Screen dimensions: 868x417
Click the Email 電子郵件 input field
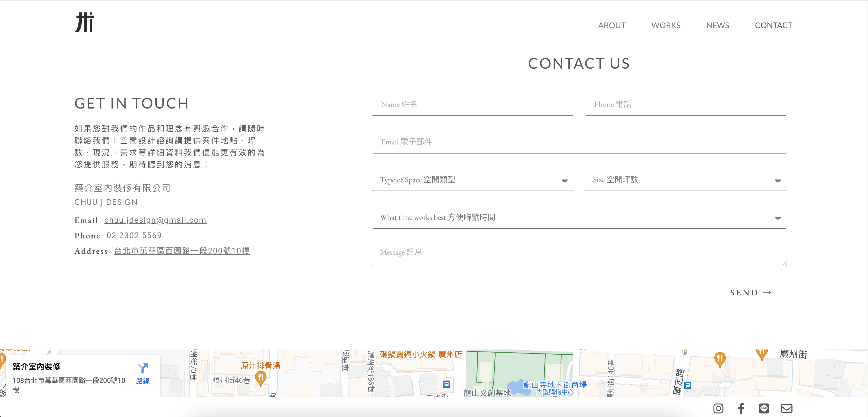tap(579, 142)
